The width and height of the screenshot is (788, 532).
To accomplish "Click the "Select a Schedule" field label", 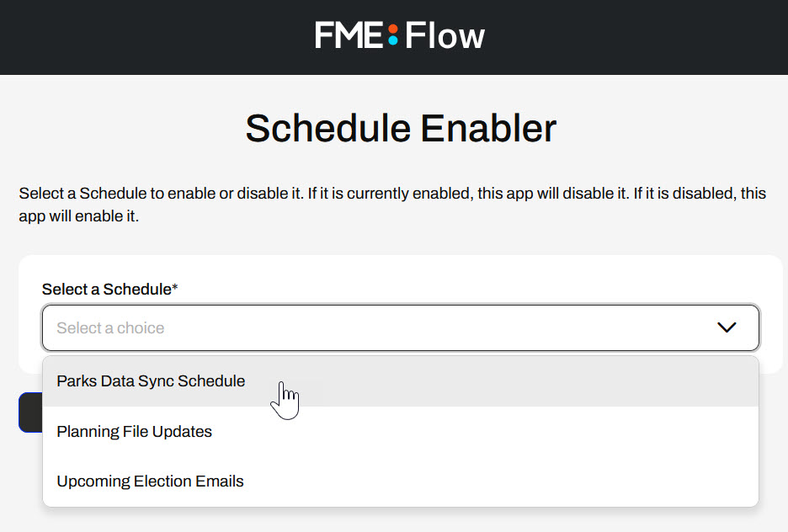I will [106, 290].
